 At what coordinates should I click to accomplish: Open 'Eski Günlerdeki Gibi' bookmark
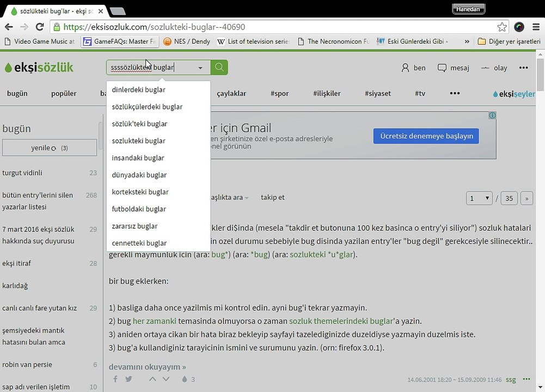pyautogui.click(x=412, y=41)
